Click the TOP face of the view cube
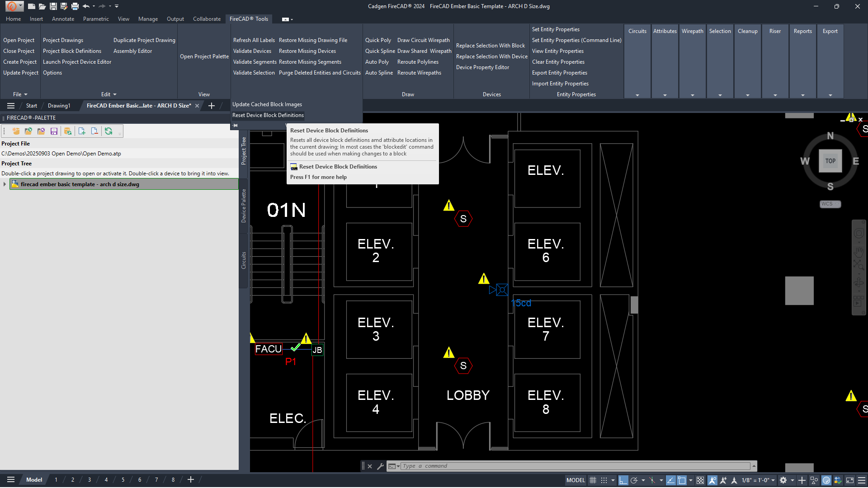 [830, 161]
